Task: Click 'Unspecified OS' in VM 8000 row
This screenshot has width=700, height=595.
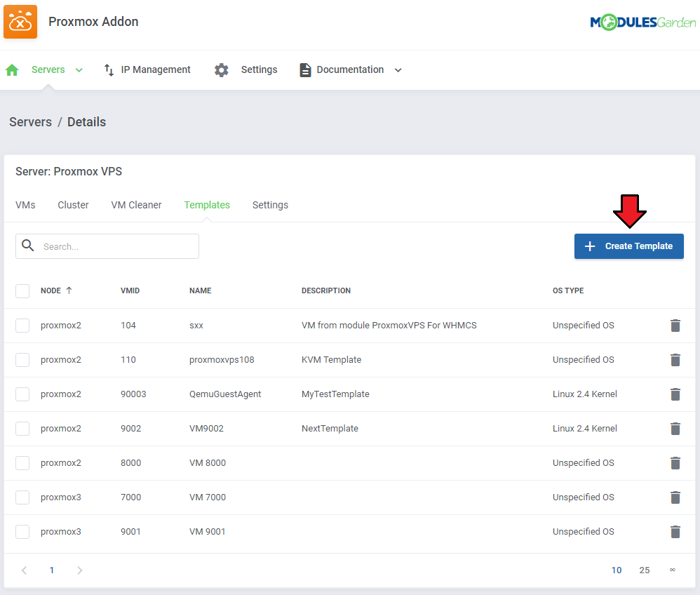Action: tap(583, 463)
